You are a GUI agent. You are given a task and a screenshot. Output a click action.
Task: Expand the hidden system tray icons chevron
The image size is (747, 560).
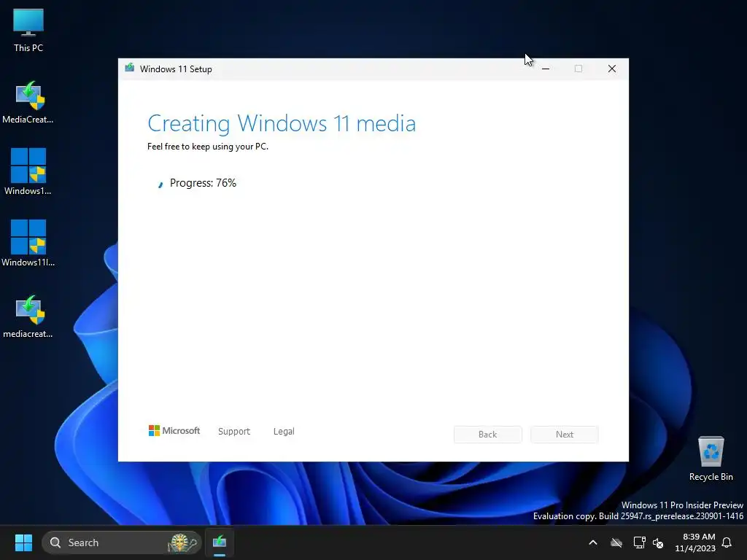pyautogui.click(x=593, y=542)
